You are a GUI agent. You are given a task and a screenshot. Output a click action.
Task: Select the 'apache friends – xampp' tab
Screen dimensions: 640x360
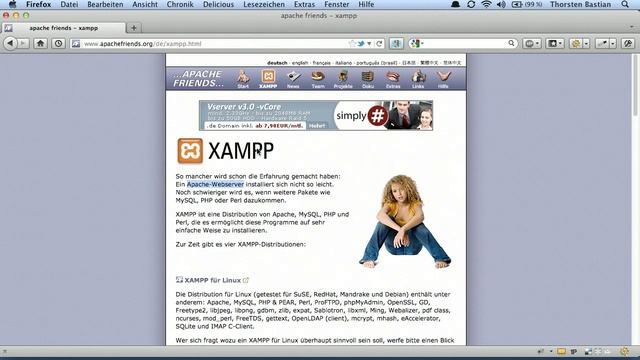point(64,28)
